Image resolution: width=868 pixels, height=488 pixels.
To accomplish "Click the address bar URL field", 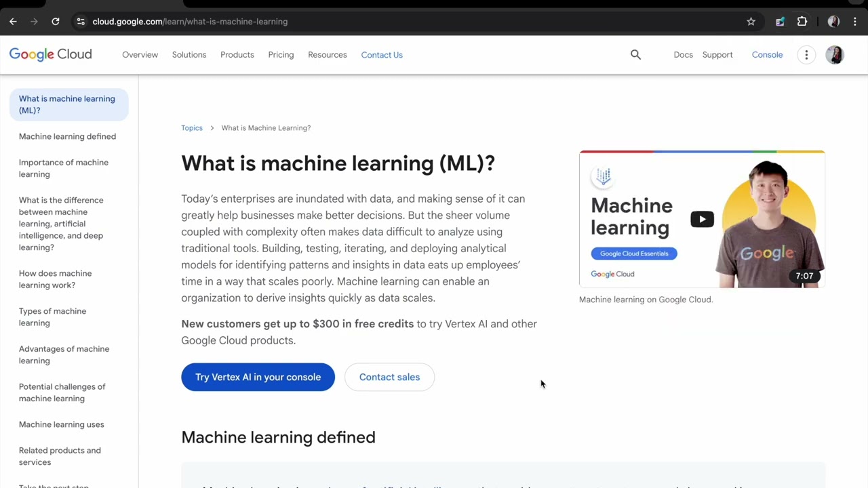I will point(407,22).
